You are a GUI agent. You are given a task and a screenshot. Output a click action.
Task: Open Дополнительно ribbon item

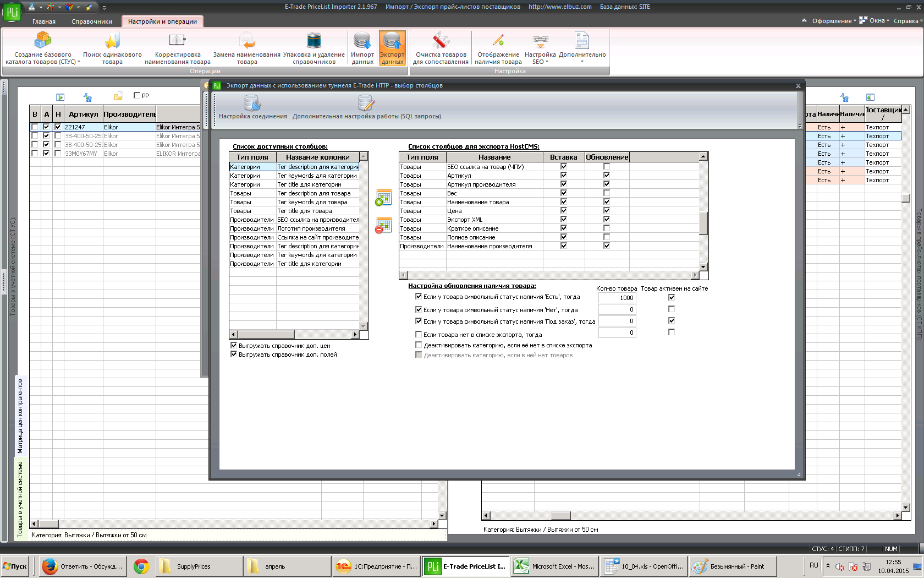pyautogui.click(x=582, y=48)
